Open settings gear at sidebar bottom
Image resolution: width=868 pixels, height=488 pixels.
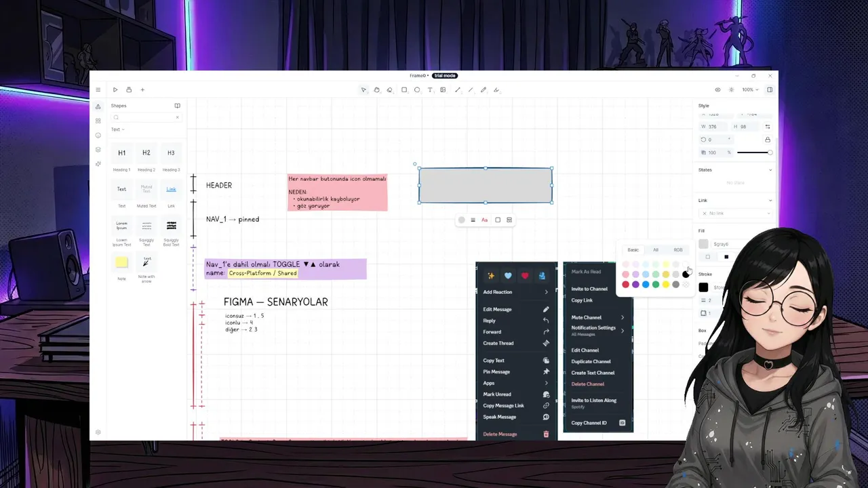tap(98, 432)
